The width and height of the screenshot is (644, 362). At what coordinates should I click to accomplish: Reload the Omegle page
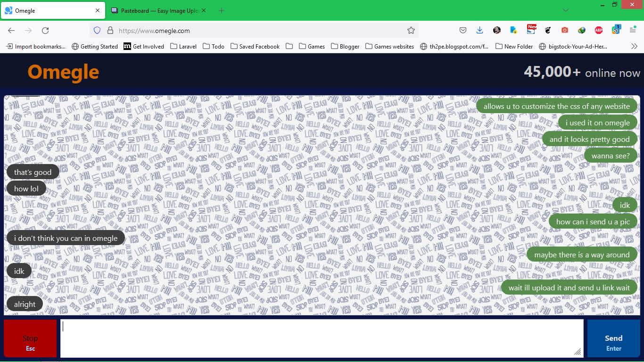[x=45, y=30]
